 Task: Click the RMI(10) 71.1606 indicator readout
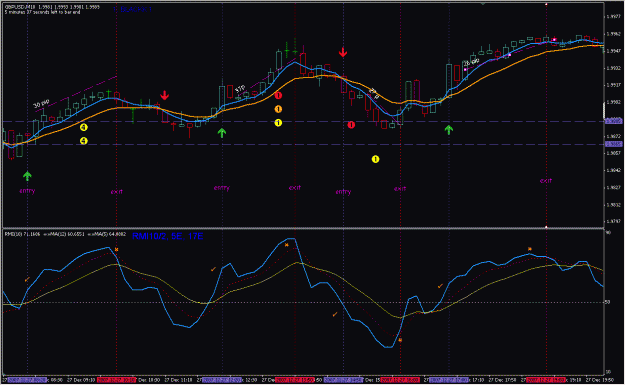pyautogui.click(x=22, y=234)
